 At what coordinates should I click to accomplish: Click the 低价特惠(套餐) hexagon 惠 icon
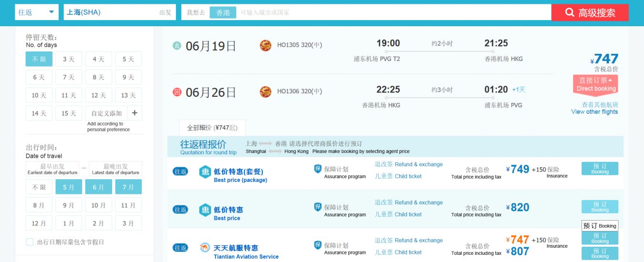point(205,171)
